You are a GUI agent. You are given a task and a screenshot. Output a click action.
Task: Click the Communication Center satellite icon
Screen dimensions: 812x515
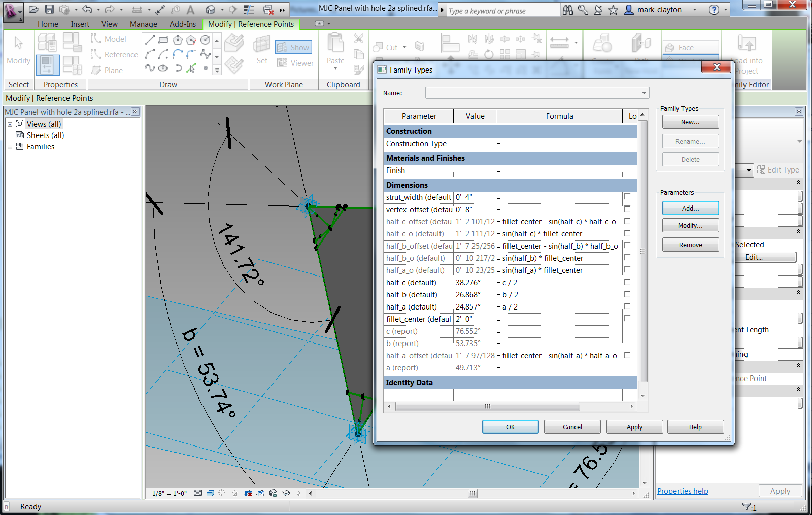598,10
